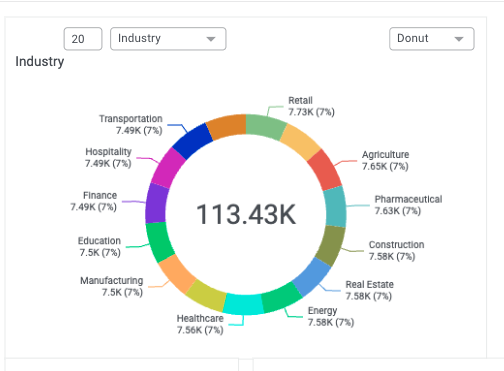Select the green Energy segment
This screenshot has width=504, height=371.
coord(282,297)
